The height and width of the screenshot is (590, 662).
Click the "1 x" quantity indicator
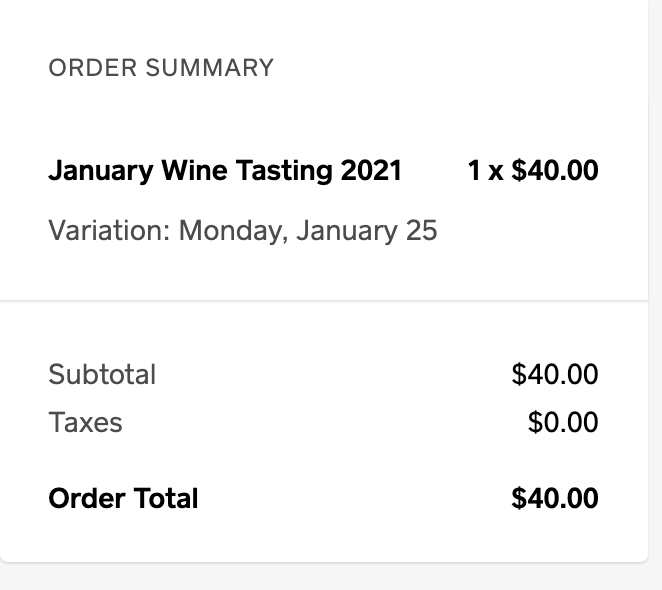485,170
